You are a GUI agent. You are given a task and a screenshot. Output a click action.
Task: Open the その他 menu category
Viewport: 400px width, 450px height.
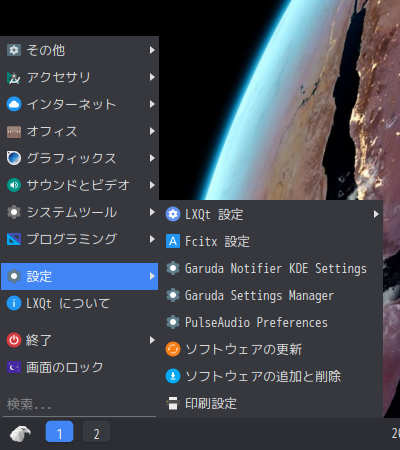point(79,50)
